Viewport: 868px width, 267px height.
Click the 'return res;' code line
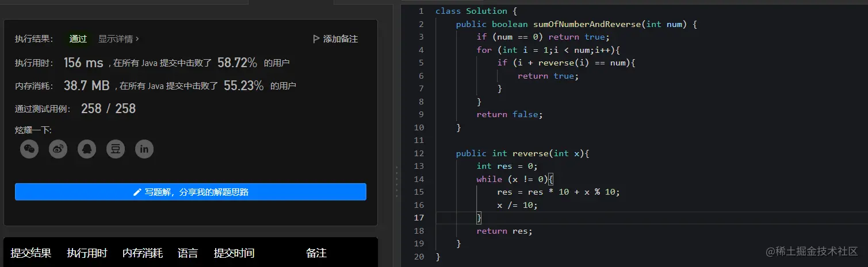pos(504,231)
